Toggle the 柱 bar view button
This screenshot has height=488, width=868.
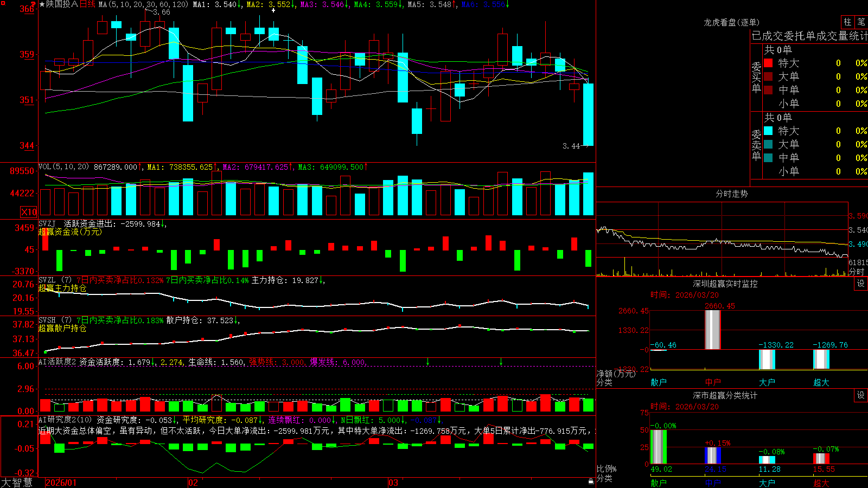click(x=847, y=22)
